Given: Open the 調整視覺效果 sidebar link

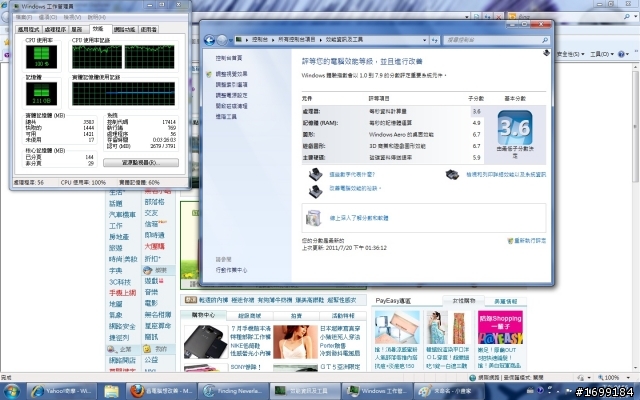Looking at the screenshot, I should pyautogui.click(x=231, y=74).
